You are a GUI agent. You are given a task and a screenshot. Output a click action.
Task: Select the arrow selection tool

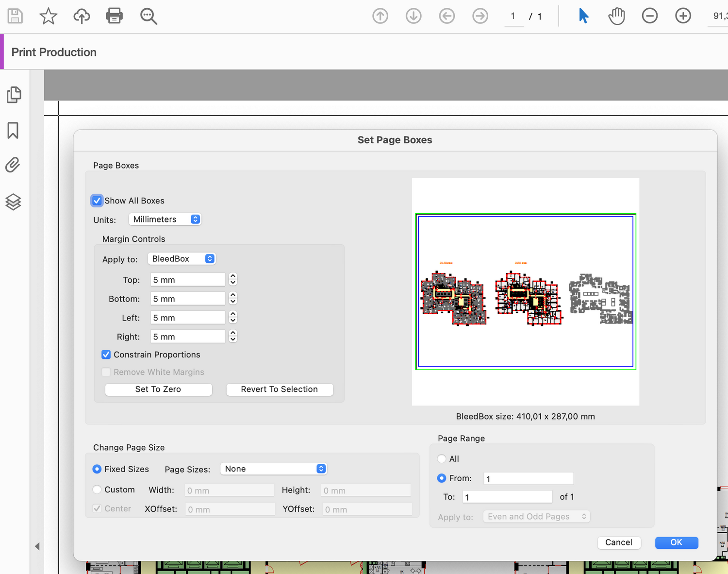click(x=583, y=16)
